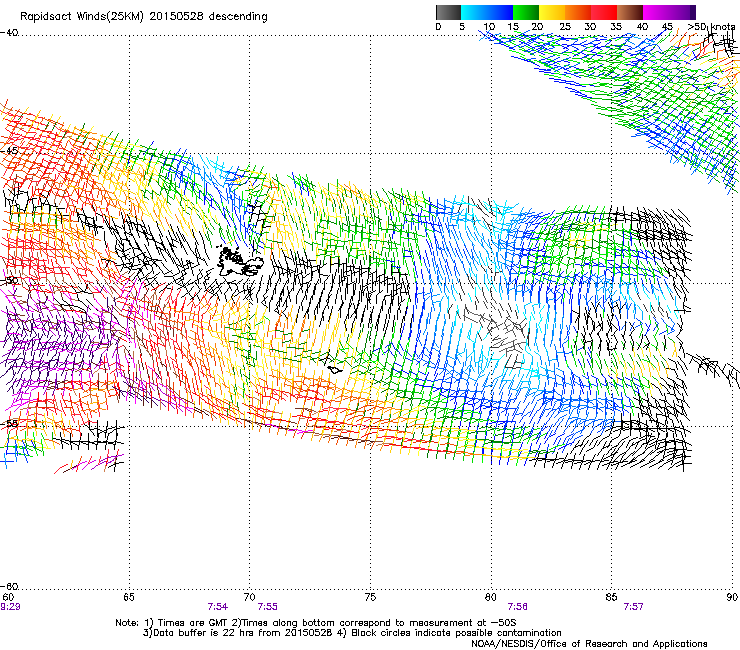Click the '-40' latitude axis label
The width and height of the screenshot is (740, 650).
pos(9,33)
